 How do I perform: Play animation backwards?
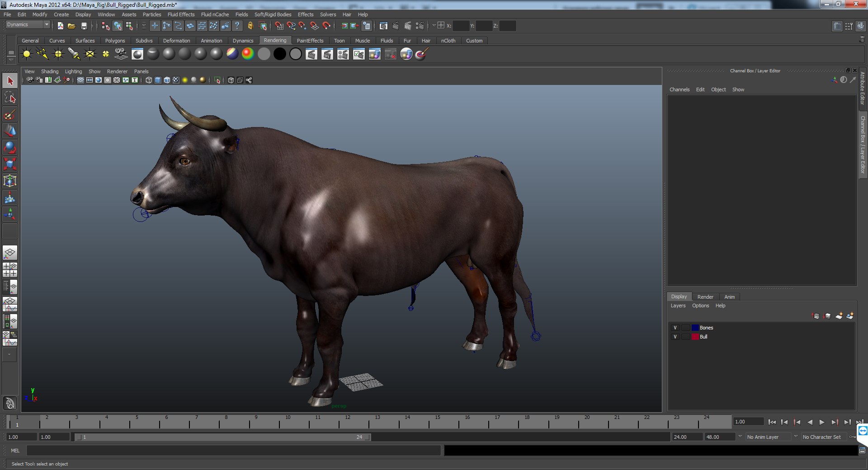point(810,422)
